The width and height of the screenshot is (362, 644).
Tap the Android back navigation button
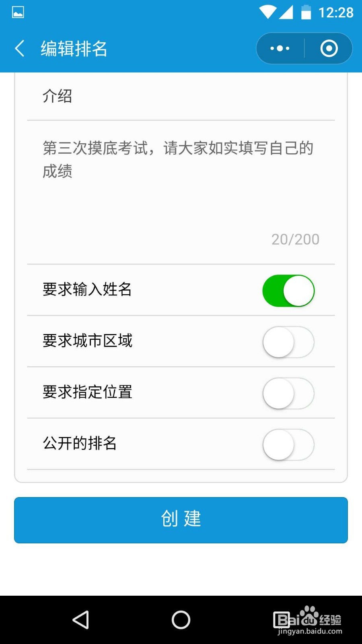tap(81, 619)
